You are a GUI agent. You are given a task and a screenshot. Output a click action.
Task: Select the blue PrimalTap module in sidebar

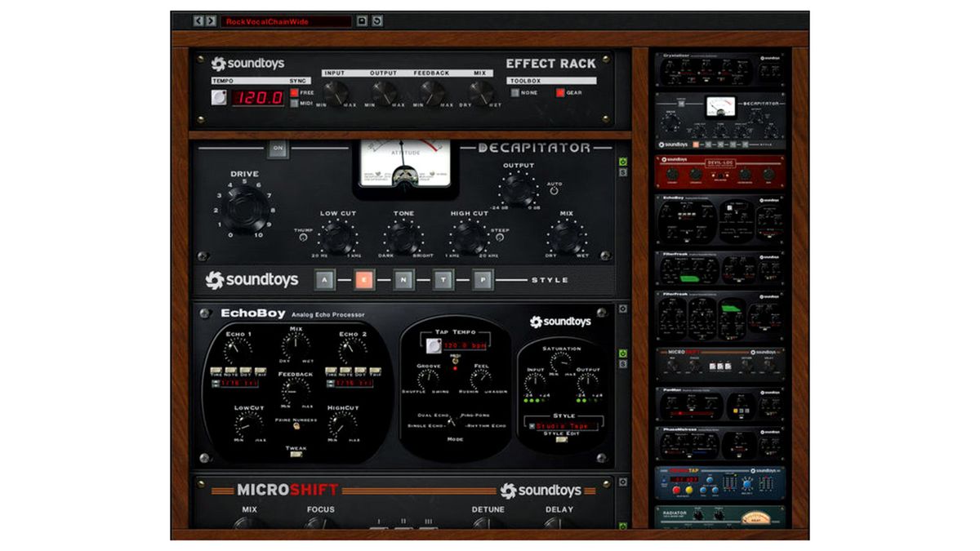(719, 482)
